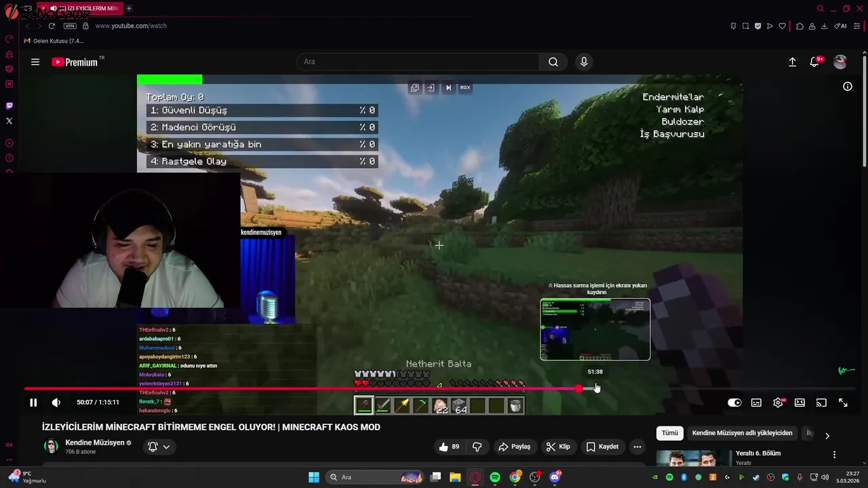Open Windows Start menu
This screenshot has height=488, width=868.
pyautogui.click(x=314, y=477)
